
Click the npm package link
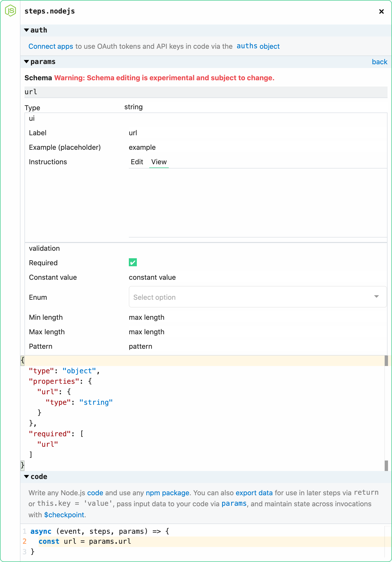pos(167,493)
